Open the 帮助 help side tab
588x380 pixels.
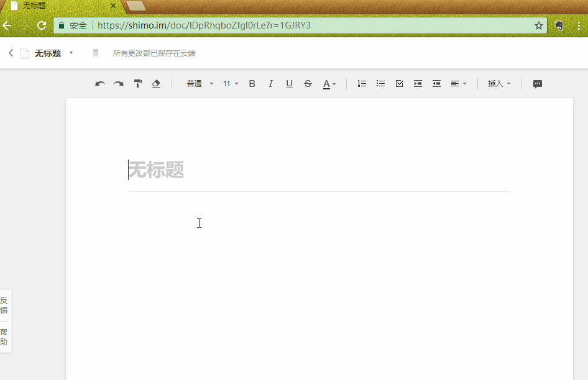click(x=4, y=337)
